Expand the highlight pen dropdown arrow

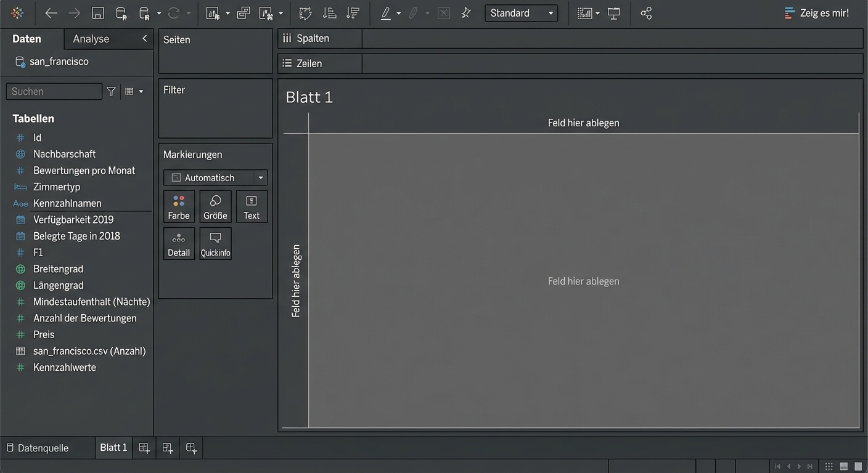click(398, 14)
